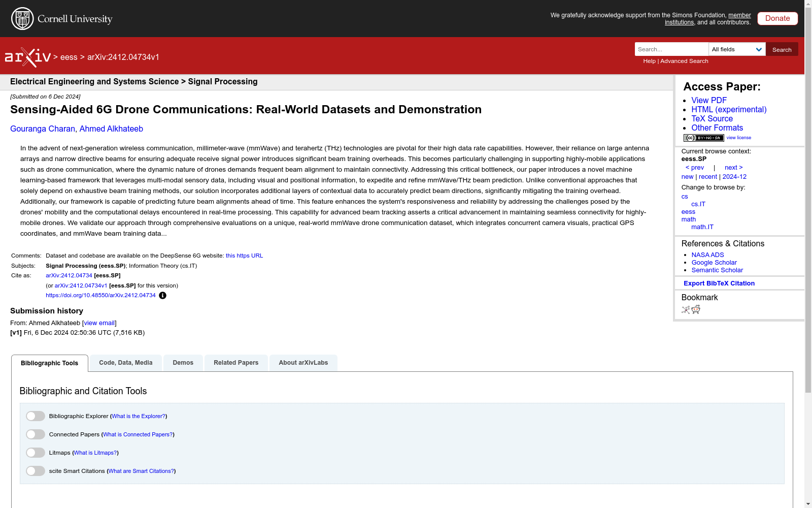Image resolution: width=812 pixels, height=508 pixels.
Task: Toggle the Litmaps switch
Action: pyautogui.click(x=36, y=453)
